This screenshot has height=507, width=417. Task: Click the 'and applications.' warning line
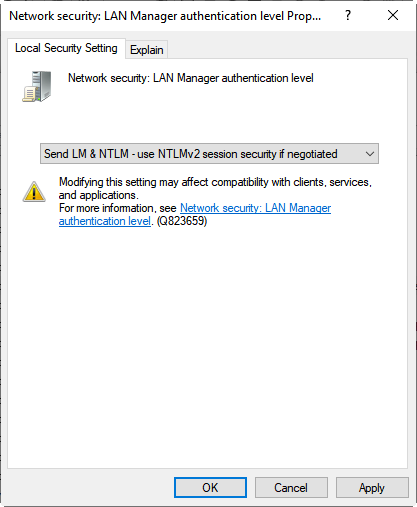(x=98, y=195)
